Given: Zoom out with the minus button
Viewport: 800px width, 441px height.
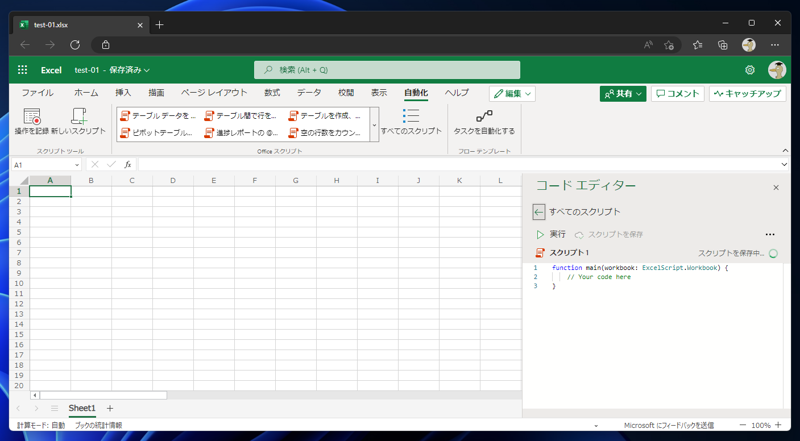Looking at the screenshot, I should pos(742,425).
